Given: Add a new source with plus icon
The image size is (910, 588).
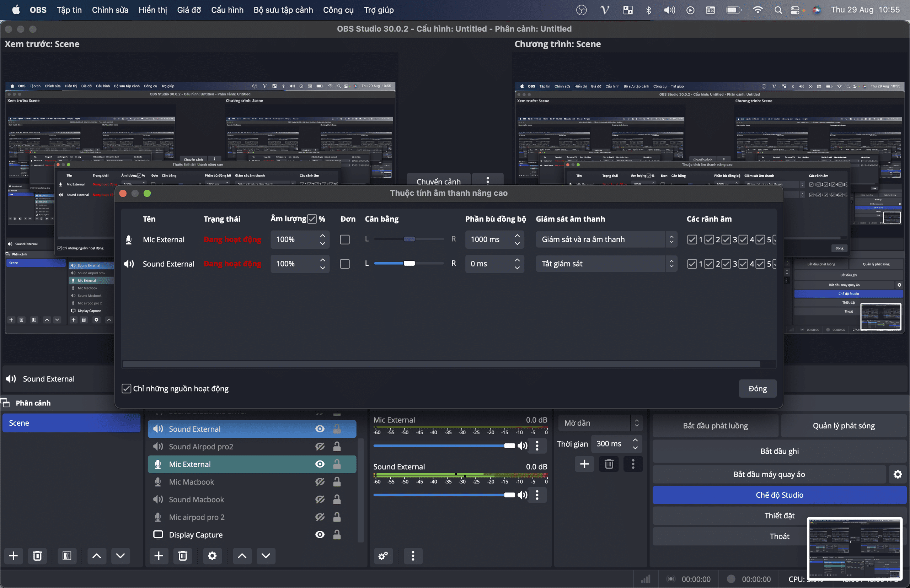Looking at the screenshot, I should tap(159, 556).
